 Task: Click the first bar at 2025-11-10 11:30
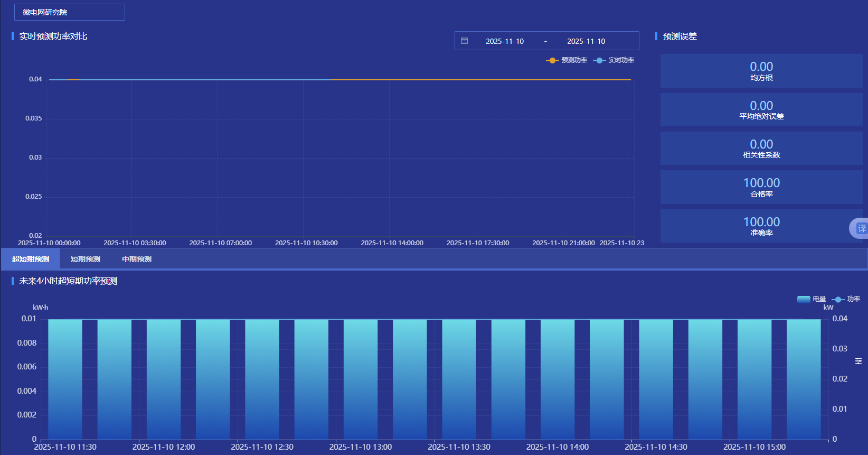tap(65, 379)
